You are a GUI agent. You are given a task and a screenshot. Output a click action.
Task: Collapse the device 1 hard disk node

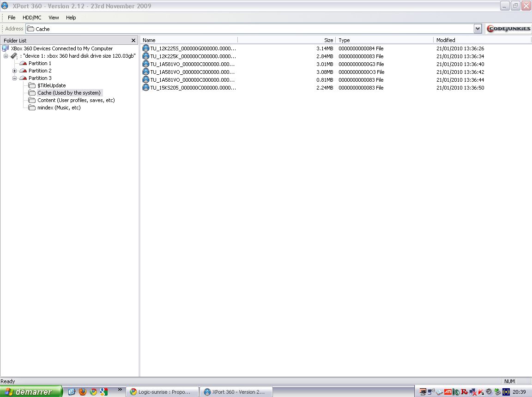pyautogui.click(x=6, y=56)
